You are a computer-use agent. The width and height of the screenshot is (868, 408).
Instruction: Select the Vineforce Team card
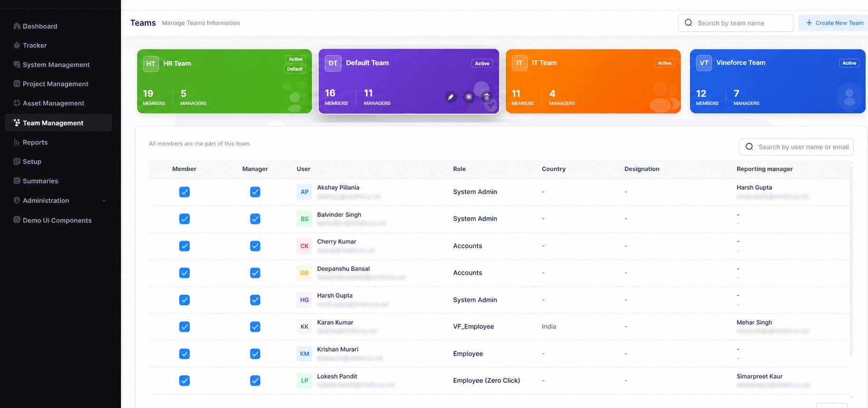pos(778,81)
